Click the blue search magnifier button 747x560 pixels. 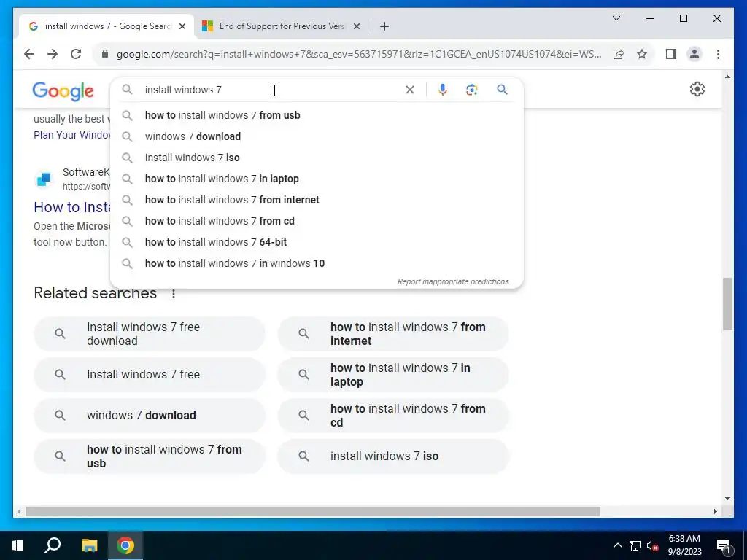click(502, 90)
